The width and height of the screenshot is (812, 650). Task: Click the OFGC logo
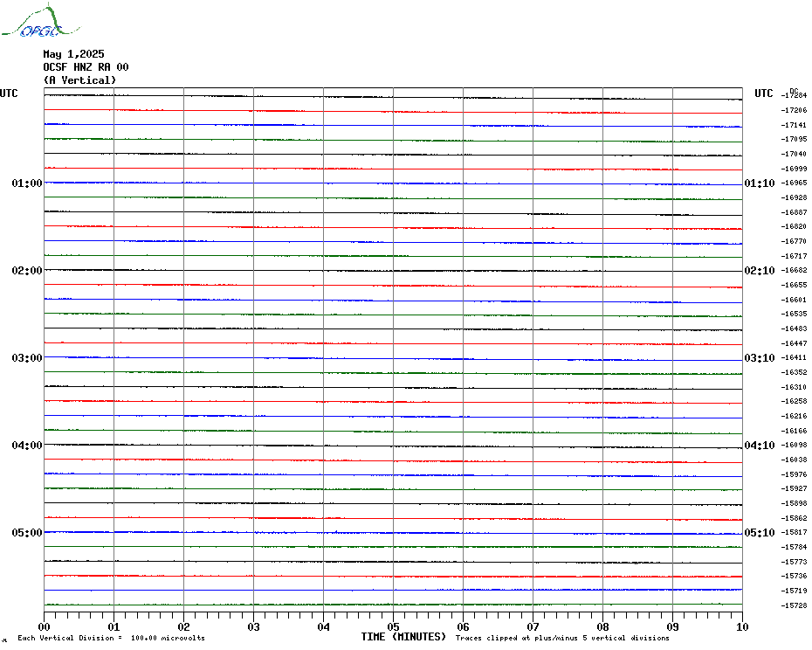pyautogui.click(x=41, y=20)
